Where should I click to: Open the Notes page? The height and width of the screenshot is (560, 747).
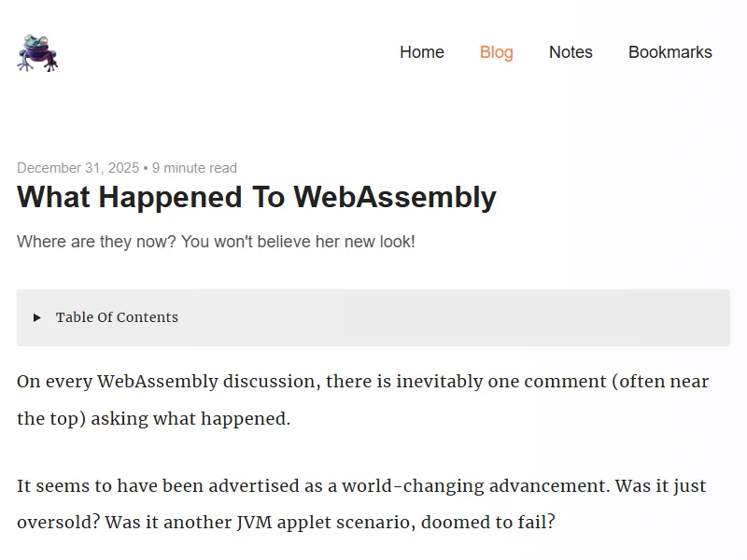click(x=571, y=52)
